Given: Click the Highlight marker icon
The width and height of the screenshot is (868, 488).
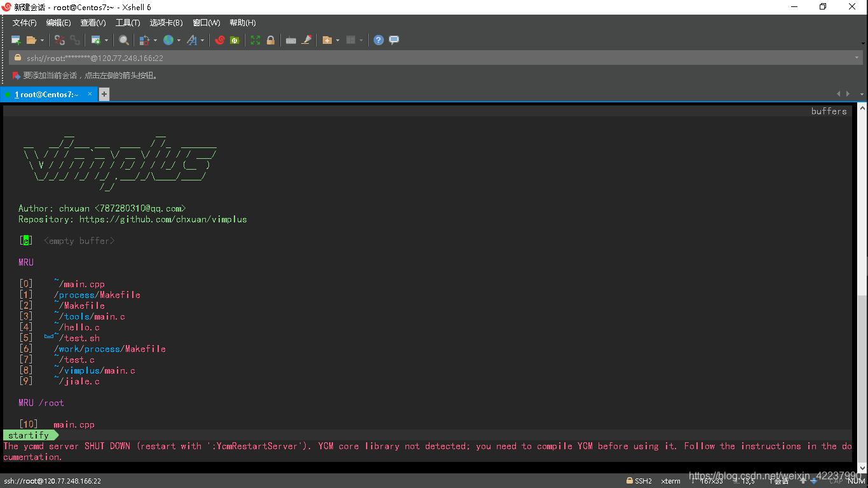Looking at the screenshot, I should (x=306, y=40).
